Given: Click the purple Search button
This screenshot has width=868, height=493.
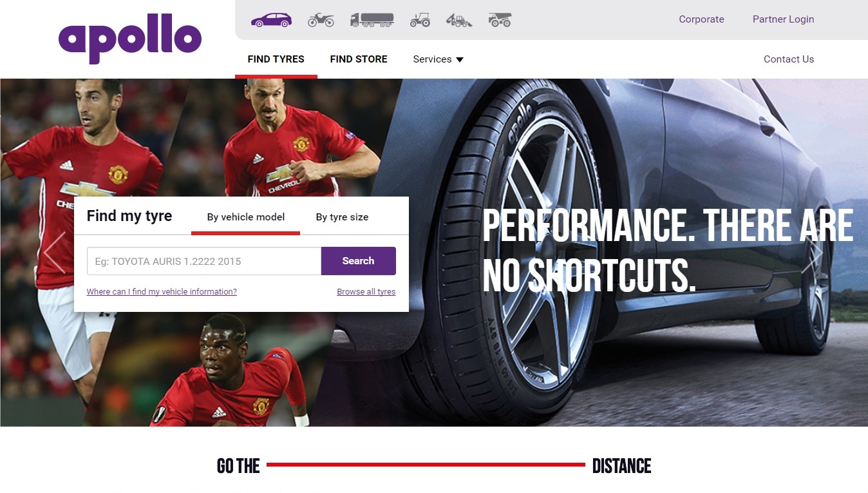Looking at the screenshot, I should pos(359,261).
